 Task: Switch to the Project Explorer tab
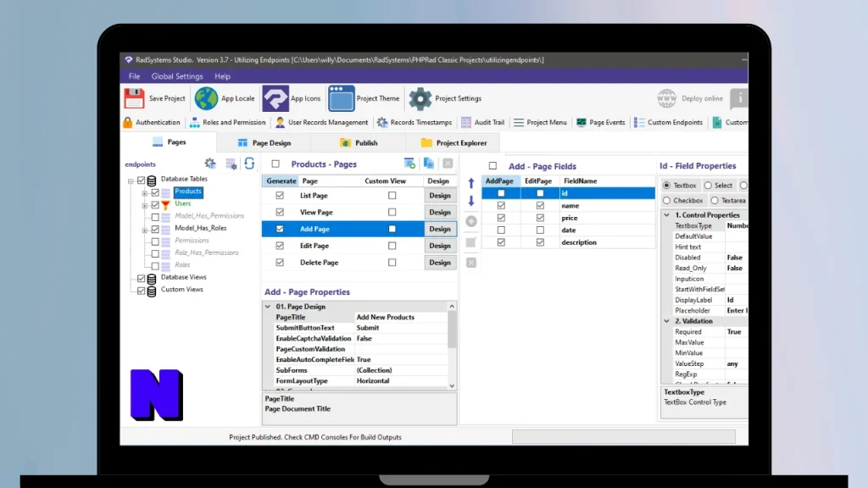pos(453,142)
